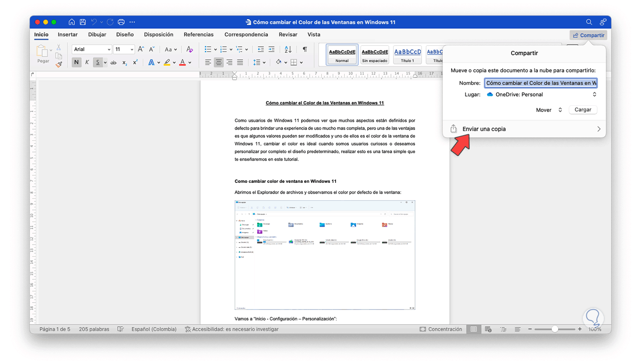The width and height of the screenshot is (641, 364).
Task: Toggle center alignment
Action: pos(219,63)
